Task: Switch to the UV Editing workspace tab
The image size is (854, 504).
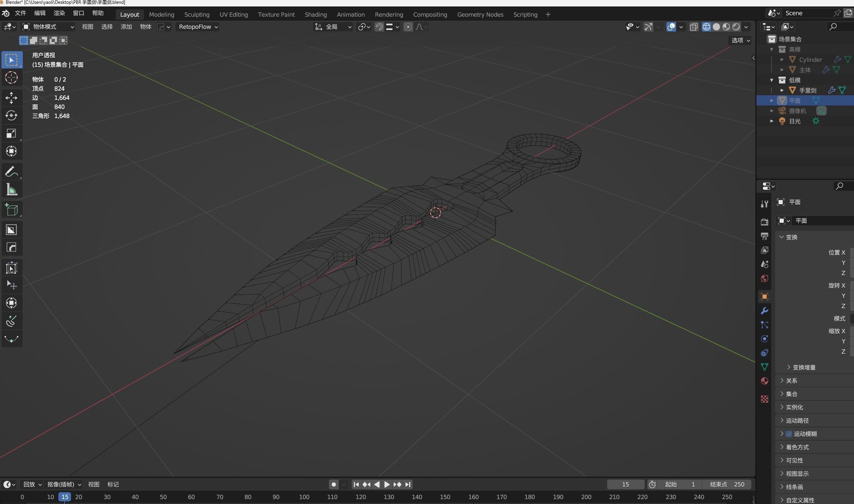Action: 233,14
